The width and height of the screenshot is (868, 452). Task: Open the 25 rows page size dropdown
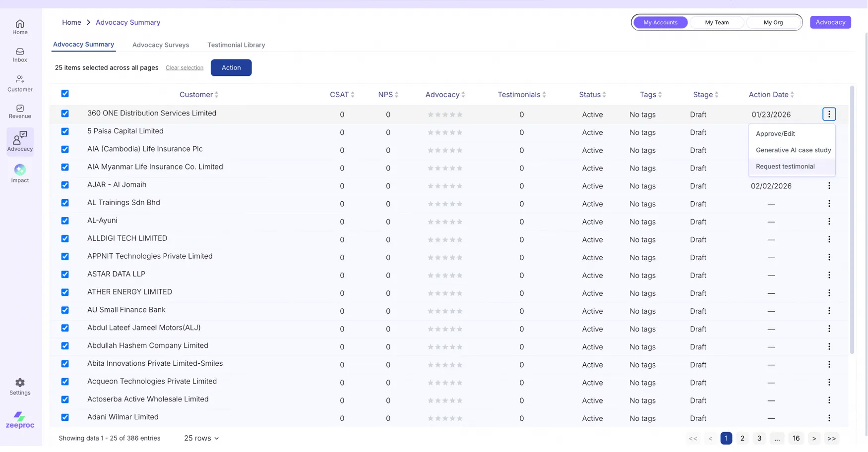click(201, 438)
